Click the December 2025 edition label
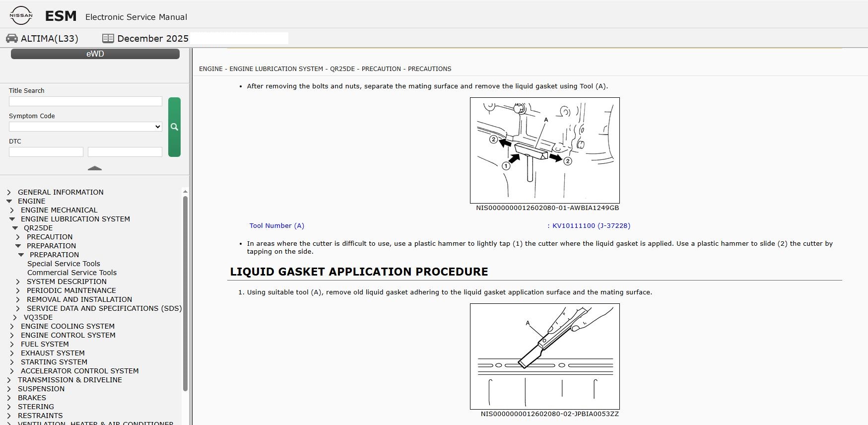The width and height of the screenshot is (868, 425). [153, 39]
